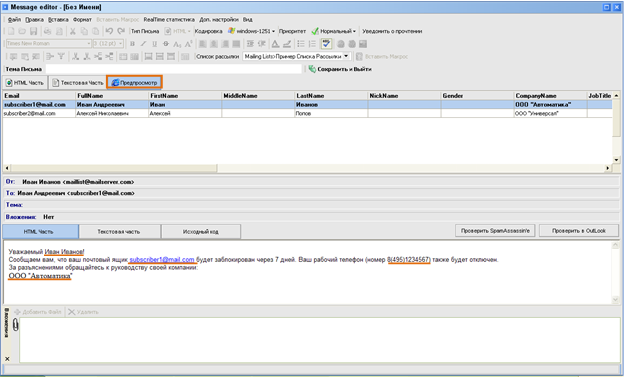Click Удалить attachment button
The width and height of the screenshot is (625, 377).
pos(83,312)
